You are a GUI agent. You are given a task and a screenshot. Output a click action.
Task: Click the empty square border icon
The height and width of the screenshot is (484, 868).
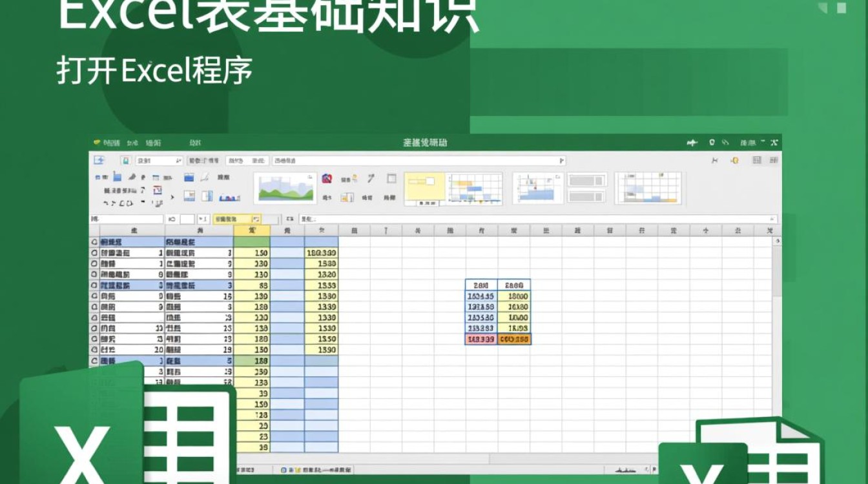click(x=391, y=178)
